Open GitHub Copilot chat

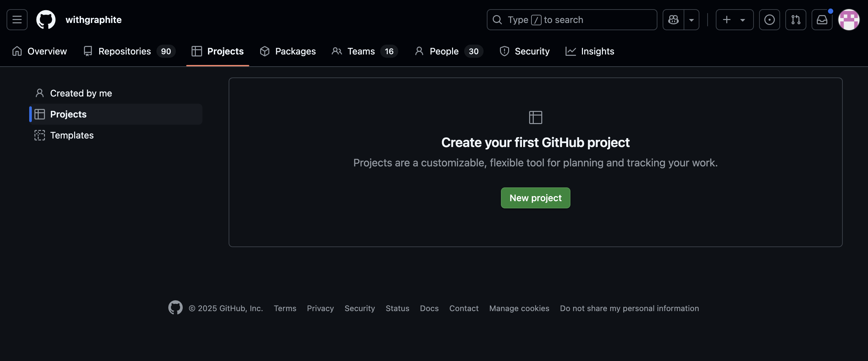(673, 20)
